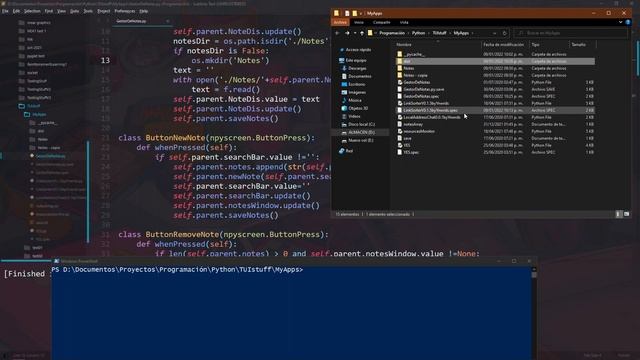
Task: Sort files by the Tamaño column
Action: point(582,44)
